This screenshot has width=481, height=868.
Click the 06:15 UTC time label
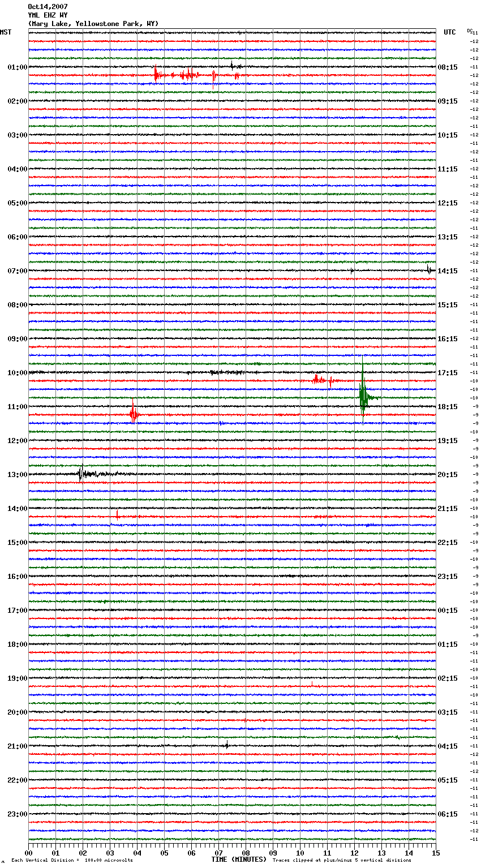coord(448,814)
